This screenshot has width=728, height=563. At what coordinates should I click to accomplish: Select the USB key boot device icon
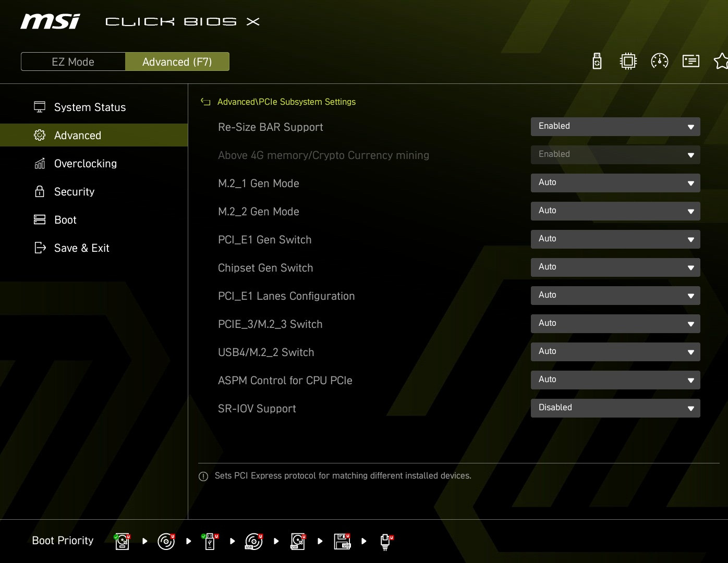tap(210, 541)
